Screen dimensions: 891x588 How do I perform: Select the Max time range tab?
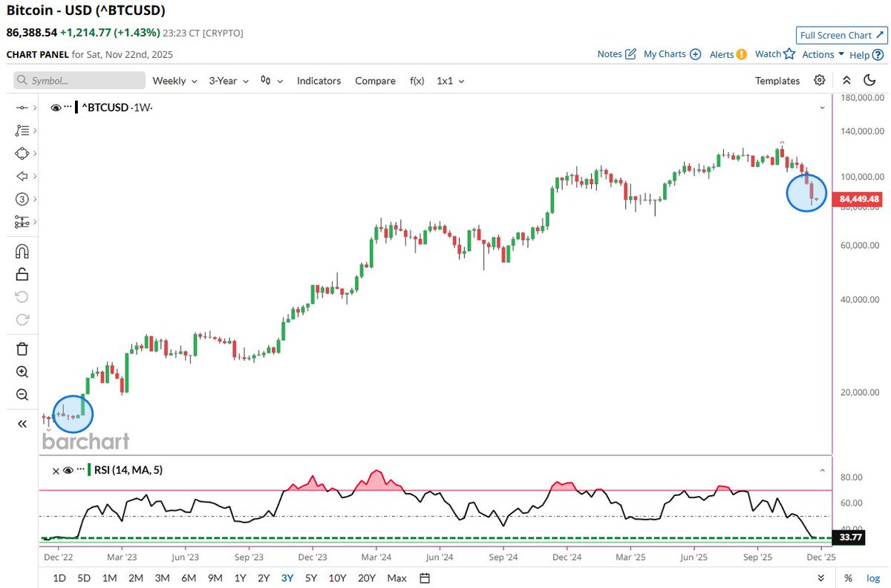tap(396, 578)
